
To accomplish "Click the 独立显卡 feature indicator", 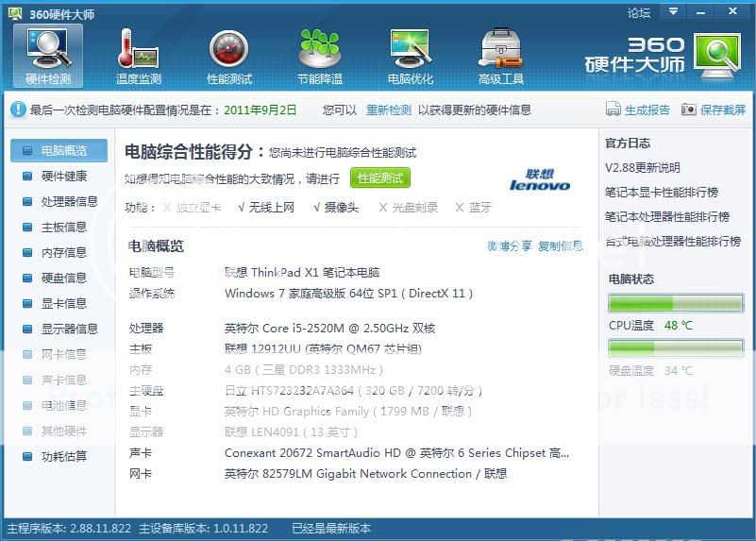I will 193,208.
